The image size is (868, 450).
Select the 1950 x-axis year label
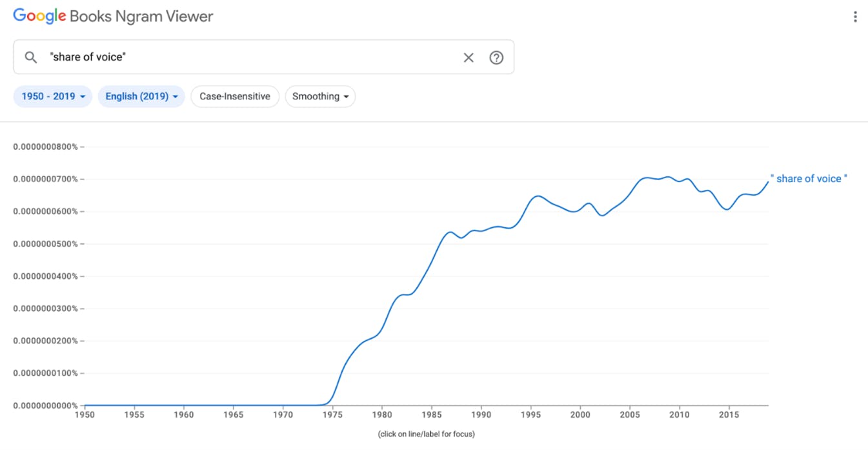click(x=85, y=414)
